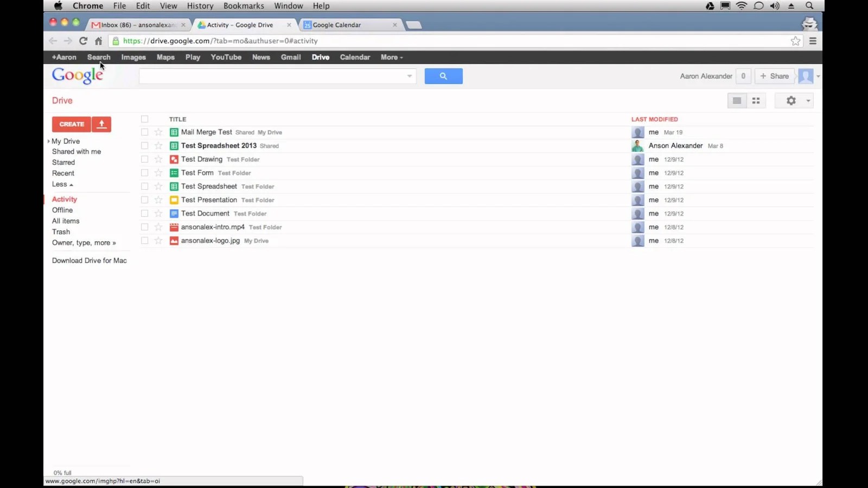The width and height of the screenshot is (868, 488).
Task: Click the red CREATE button
Action: (x=71, y=124)
